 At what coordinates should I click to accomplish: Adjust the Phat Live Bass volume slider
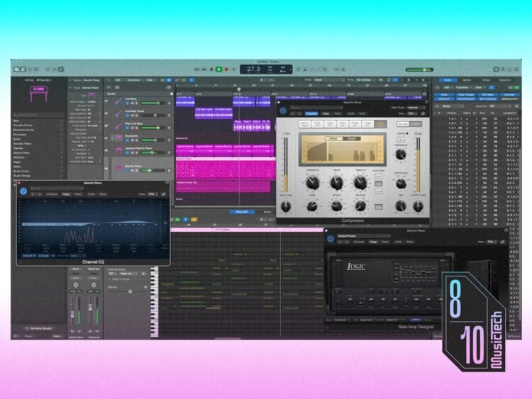click(x=153, y=128)
